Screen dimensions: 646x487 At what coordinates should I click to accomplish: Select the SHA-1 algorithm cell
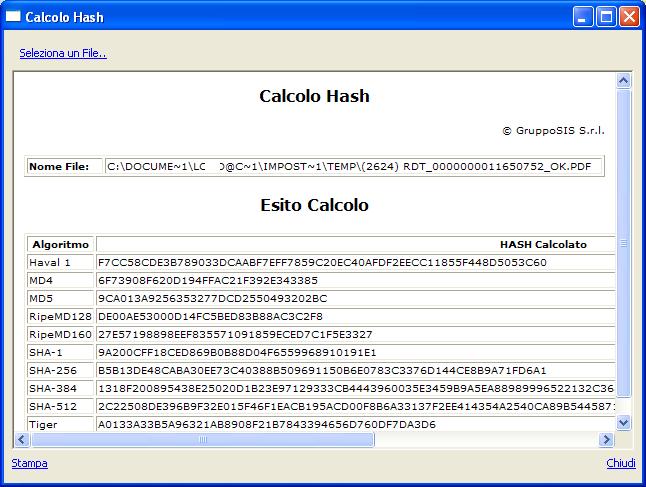click(x=61, y=352)
